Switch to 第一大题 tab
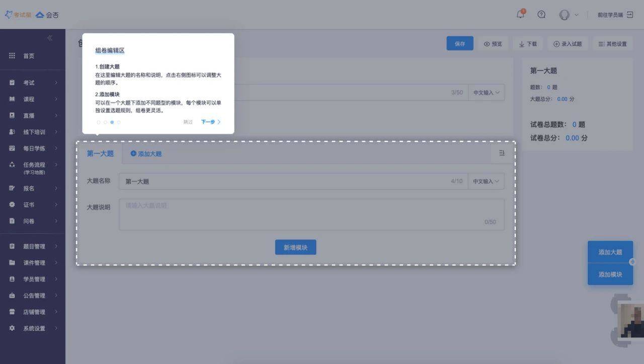The height and width of the screenshot is (364, 644). pyautogui.click(x=100, y=154)
